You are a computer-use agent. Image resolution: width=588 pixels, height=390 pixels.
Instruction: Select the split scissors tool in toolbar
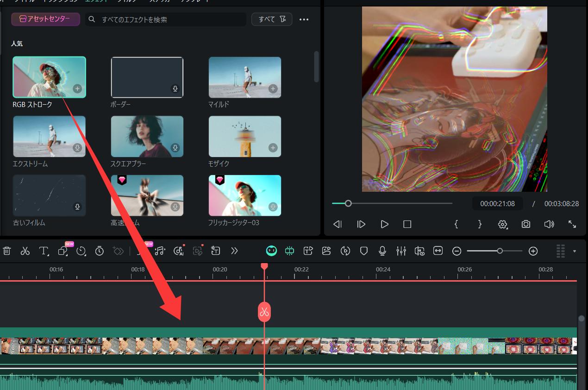[25, 251]
